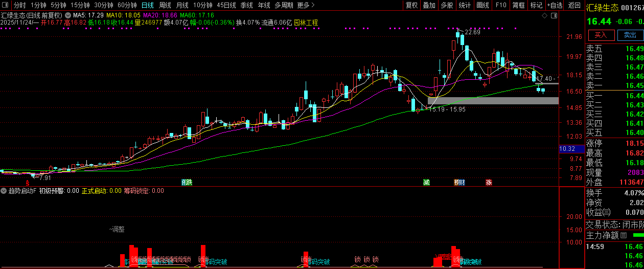This screenshot has width=644, height=269.
Task: Activate the 画线 drawing tool
Action: pos(482,5)
